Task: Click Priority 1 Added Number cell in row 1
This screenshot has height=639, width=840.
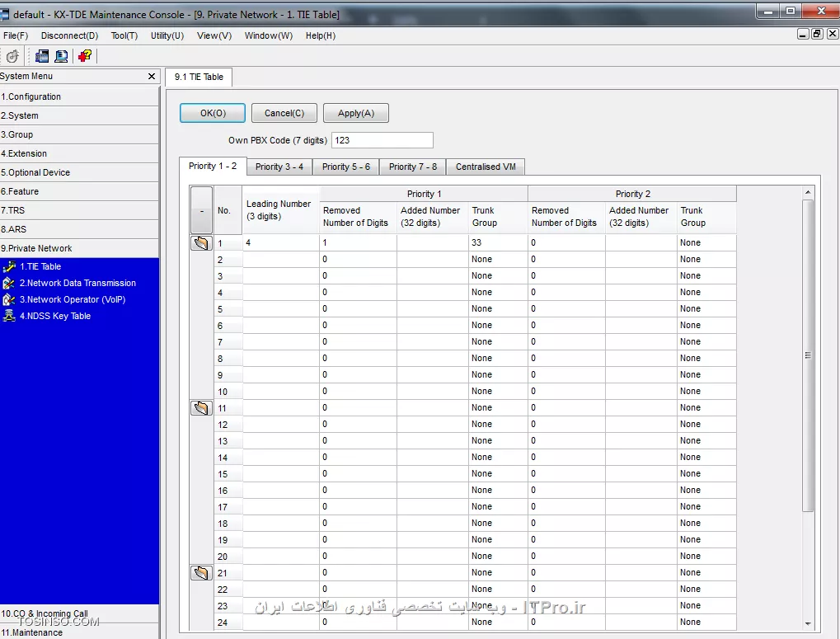Action: pos(432,242)
